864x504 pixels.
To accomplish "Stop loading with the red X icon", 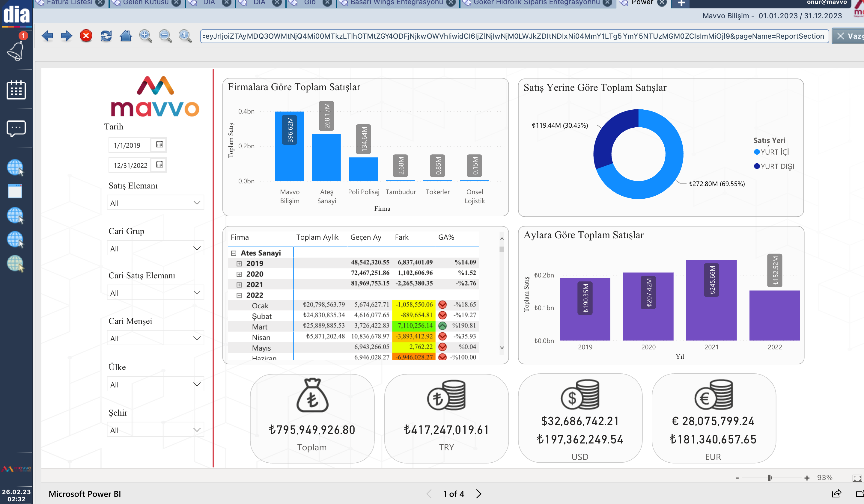I will [86, 36].
